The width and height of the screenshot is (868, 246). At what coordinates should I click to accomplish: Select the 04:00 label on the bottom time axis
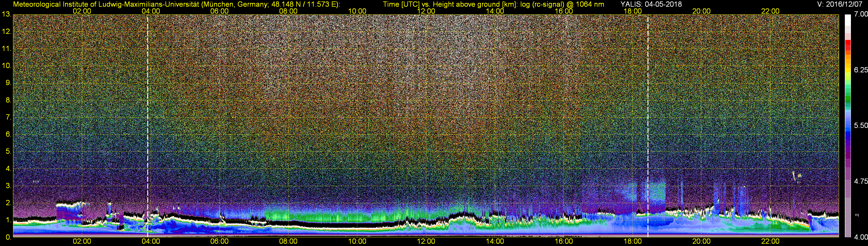tap(151, 241)
